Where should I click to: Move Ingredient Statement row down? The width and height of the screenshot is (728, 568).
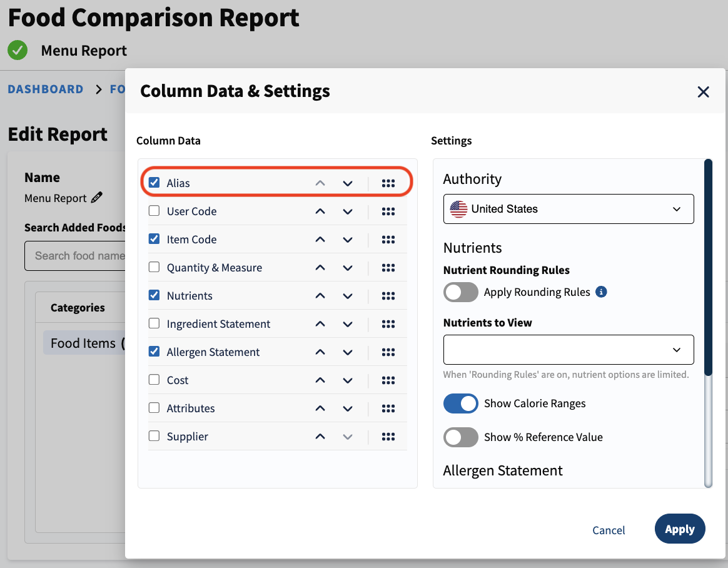[347, 324]
